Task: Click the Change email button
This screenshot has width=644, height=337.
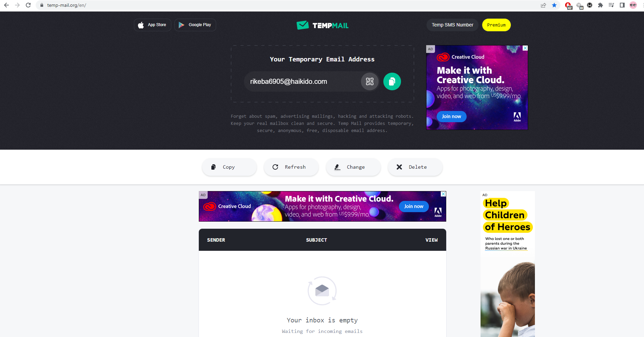Action: [x=353, y=167]
